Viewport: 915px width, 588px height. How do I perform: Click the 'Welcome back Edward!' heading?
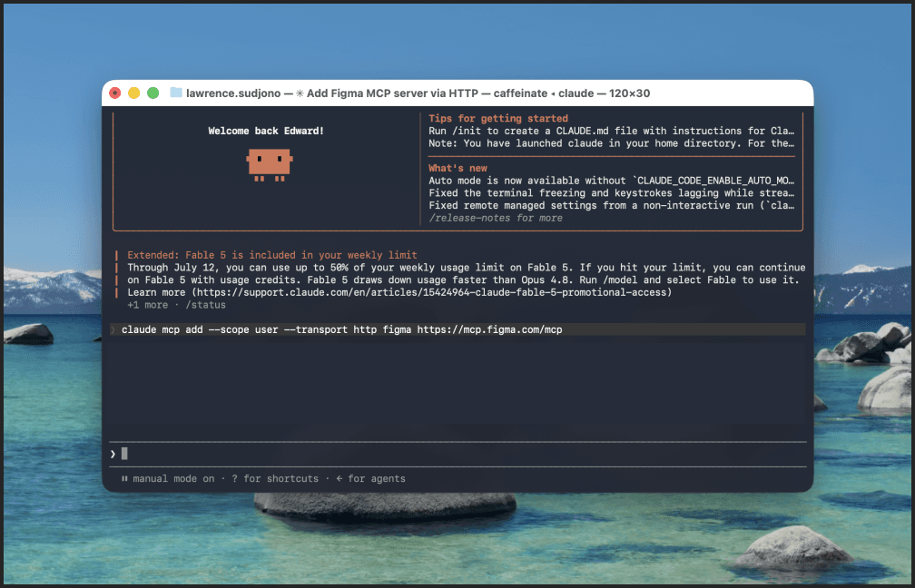click(266, 131)
